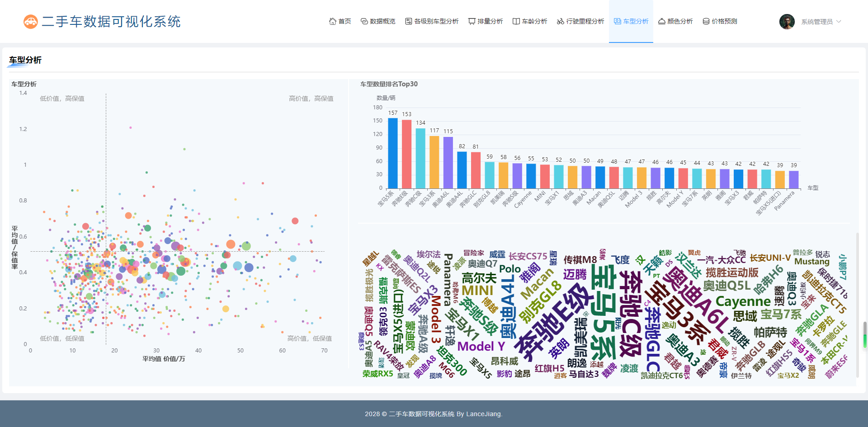Click 高尔夫 in the word cloud
This screenshot has width=868, height=427.
(479, 278)
